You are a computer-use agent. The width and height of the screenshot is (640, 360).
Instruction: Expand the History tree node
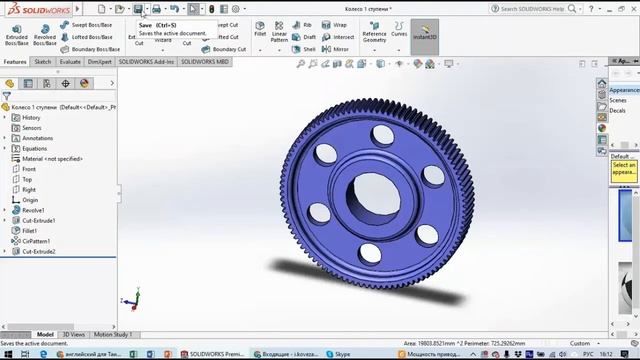click(x=4, y=118)
